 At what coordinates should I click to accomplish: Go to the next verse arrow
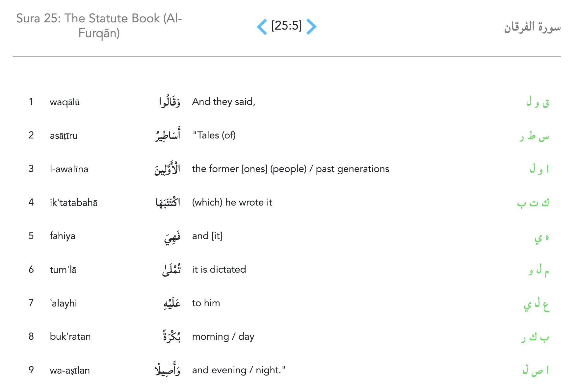click(311, 26)
